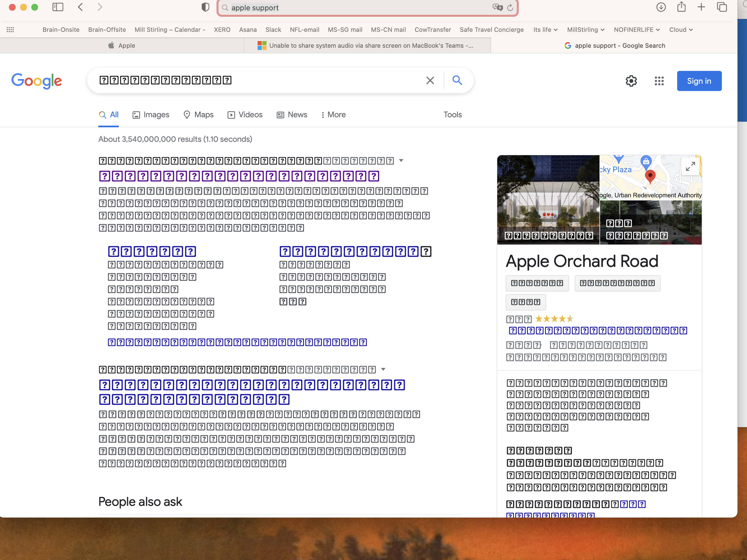Go forward with the forward arrow

coord(100,7)
